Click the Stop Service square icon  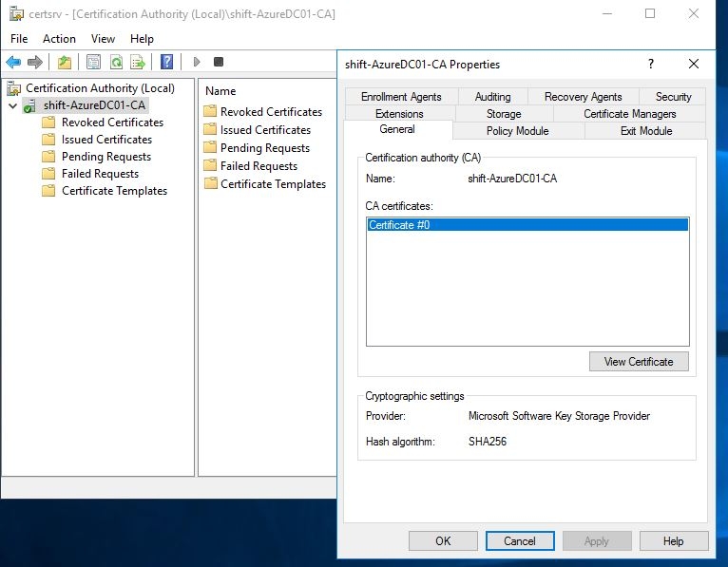point(219,62)
